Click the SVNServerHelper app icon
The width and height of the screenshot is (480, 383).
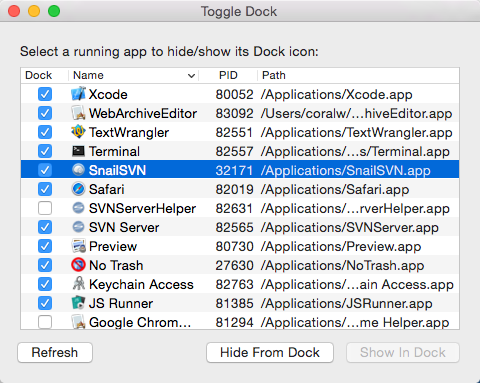tap(78, 208)
